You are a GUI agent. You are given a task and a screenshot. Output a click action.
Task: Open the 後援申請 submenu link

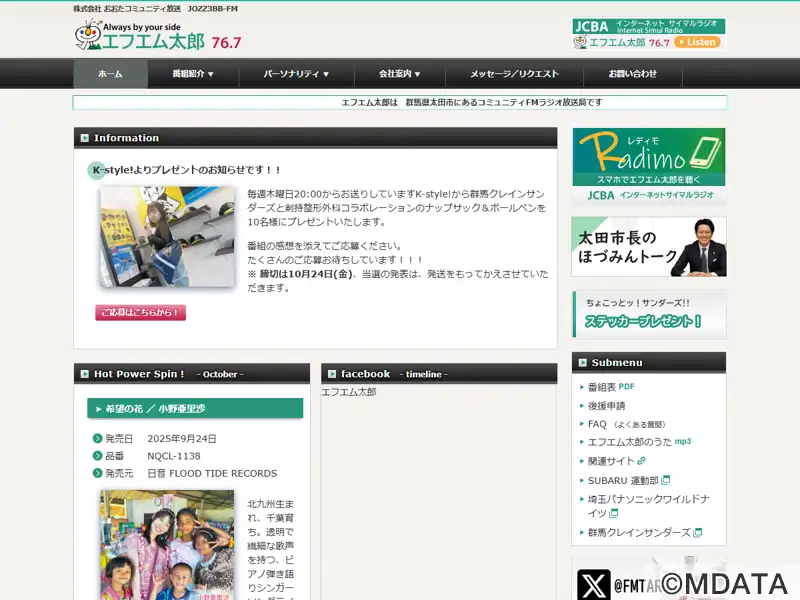coord(606,405)
